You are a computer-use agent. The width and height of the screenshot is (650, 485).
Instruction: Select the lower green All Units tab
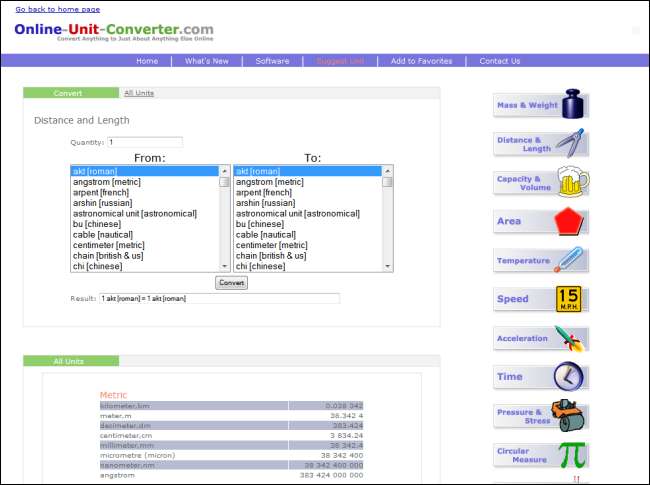point(71,361)
